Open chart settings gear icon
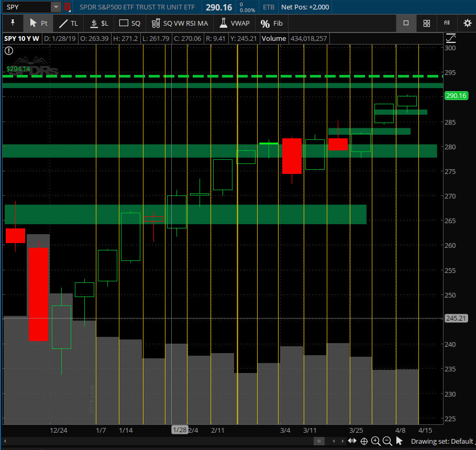476x450 pixels. pos(467,23)
